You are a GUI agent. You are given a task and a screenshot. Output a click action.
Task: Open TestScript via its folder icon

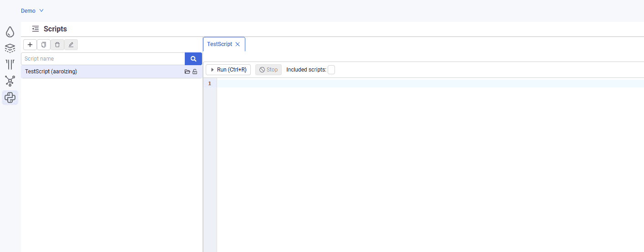[x=187, y=72]
